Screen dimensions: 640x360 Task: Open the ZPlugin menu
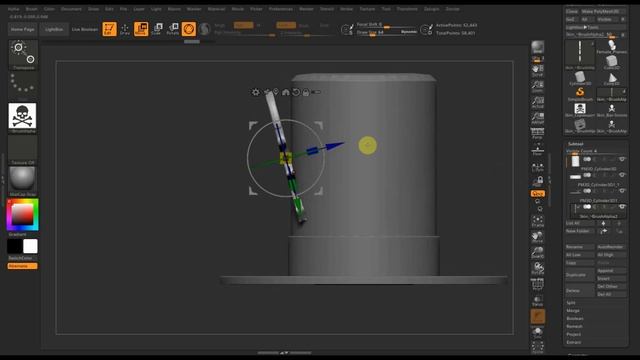[431, 9]
